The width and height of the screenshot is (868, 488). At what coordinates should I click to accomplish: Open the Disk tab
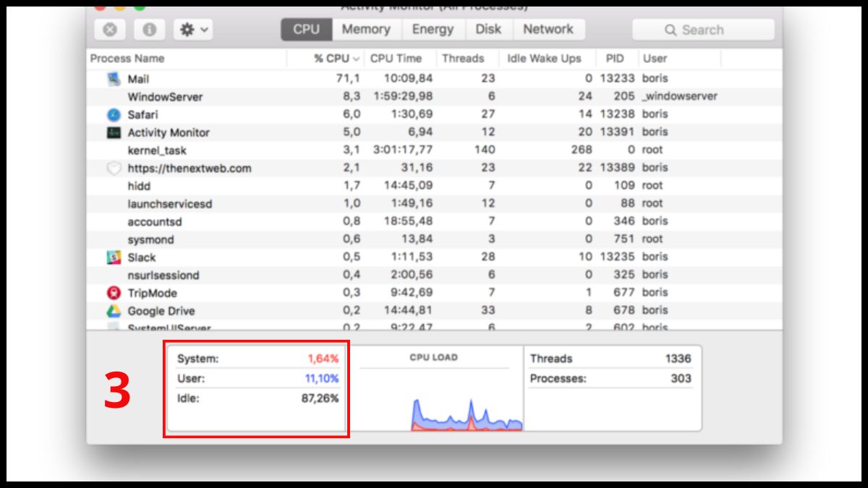tap(488, 30)
